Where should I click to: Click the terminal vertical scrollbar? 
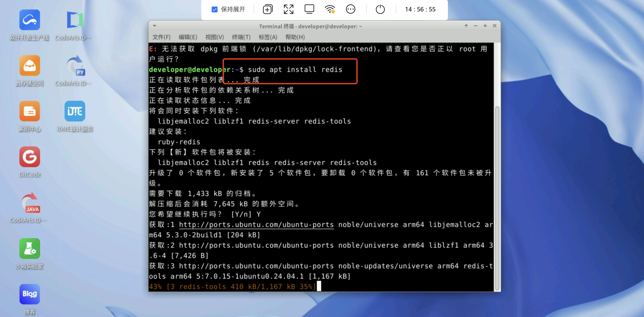click(497, 198)
